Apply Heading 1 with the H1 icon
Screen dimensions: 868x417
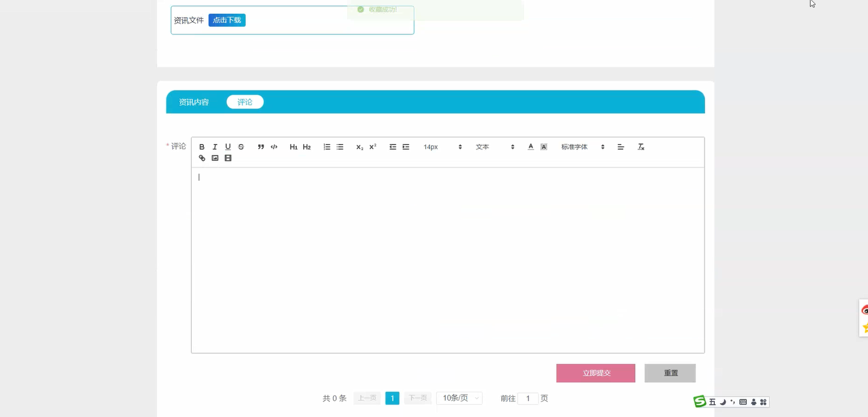coord(294,147)
